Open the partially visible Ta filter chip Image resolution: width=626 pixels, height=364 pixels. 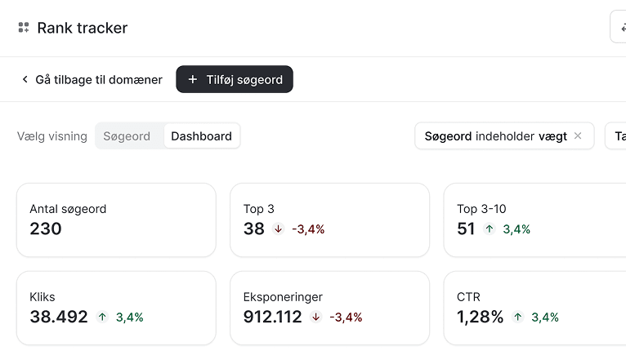click(615, 136)
